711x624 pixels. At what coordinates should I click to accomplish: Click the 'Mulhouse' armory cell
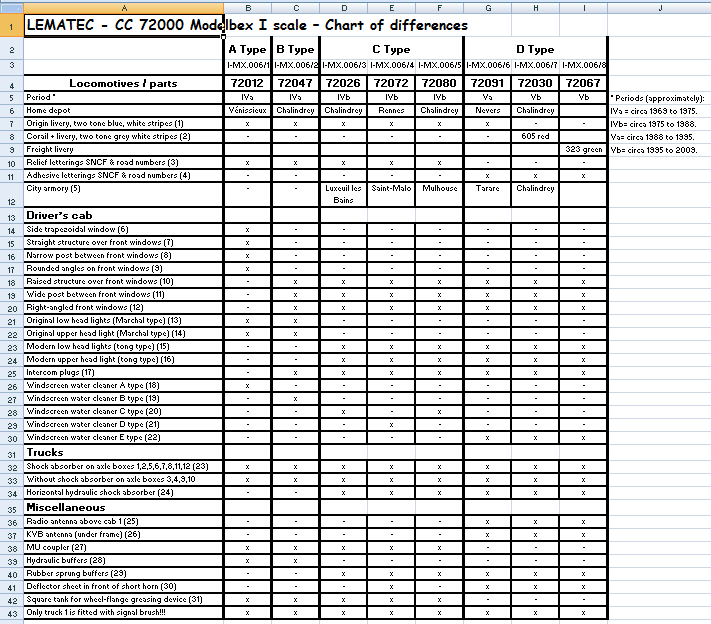pyautogui.click(x=439, y=194)
